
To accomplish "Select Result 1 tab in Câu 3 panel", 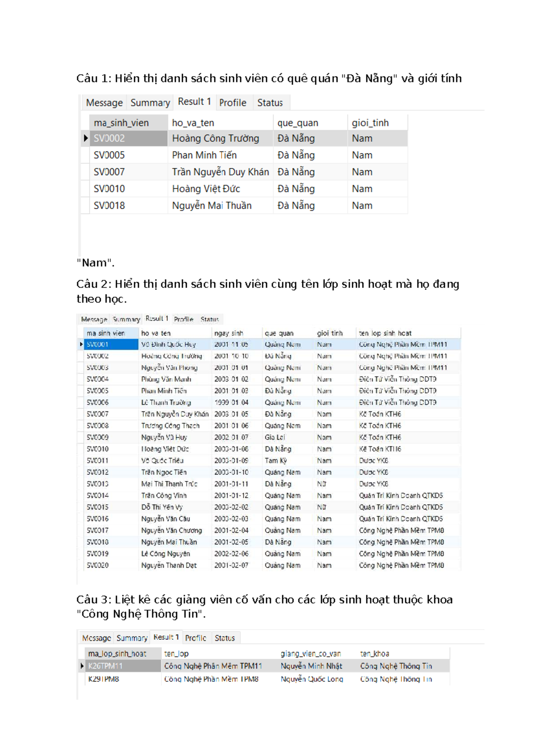I will coord(166,637).
